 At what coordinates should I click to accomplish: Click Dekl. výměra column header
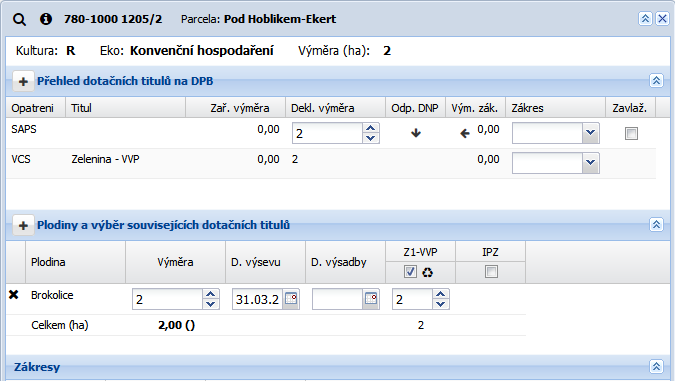[x=335, y=108]
